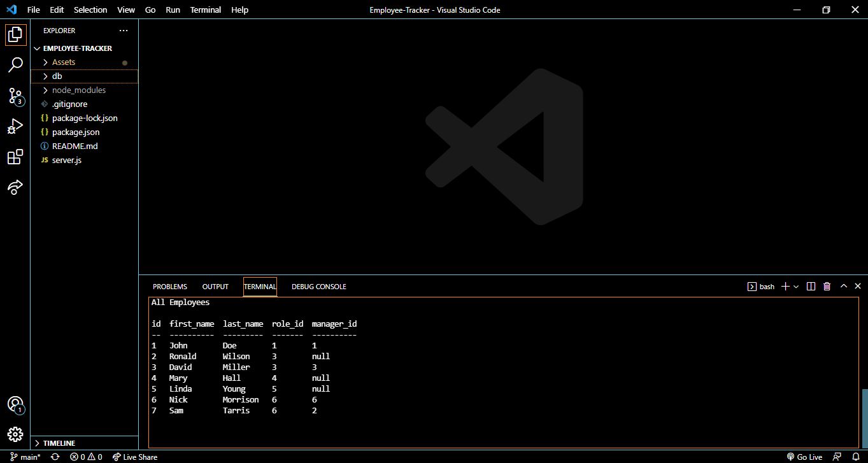868x463 pixels.
Task: Kill terminal with the trash icon
Action: pos(827,287)
